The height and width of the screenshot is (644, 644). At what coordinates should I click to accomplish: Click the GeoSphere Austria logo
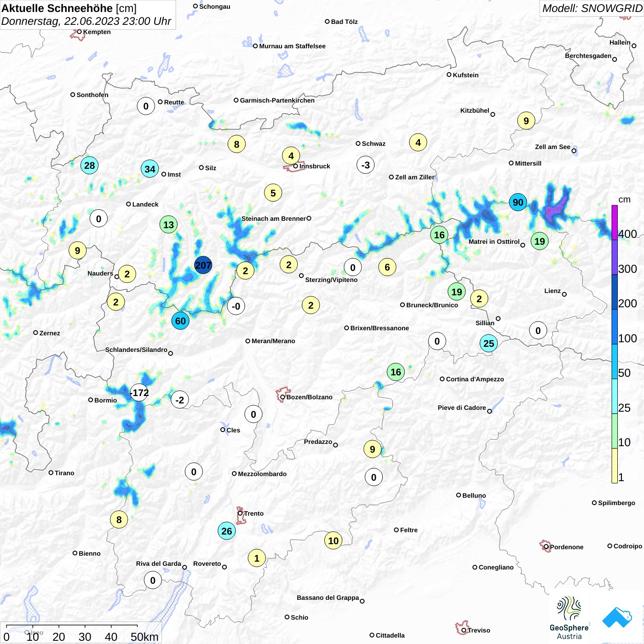tap(569, 618)
